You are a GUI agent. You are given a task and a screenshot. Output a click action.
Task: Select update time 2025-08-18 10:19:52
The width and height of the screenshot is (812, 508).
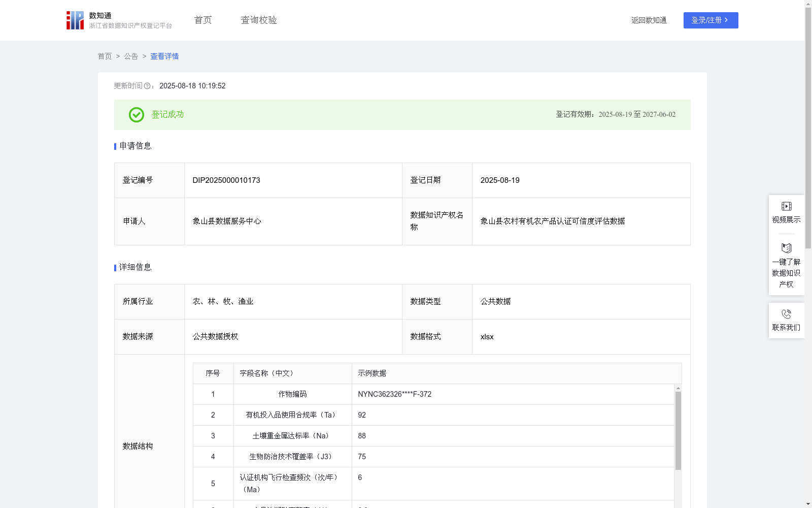pyautogui.click(x=192, y=86)
